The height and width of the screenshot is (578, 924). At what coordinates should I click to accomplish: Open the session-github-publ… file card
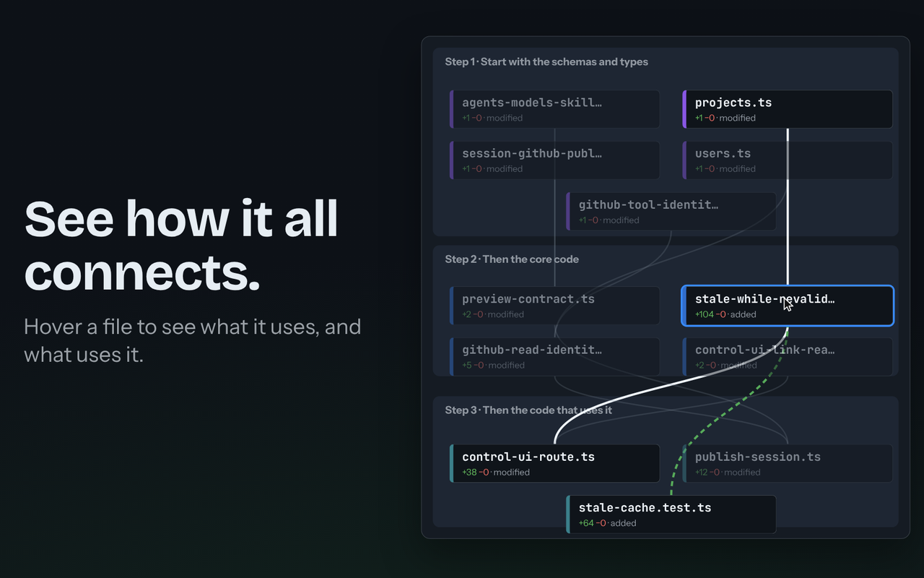tap(554, 160)
